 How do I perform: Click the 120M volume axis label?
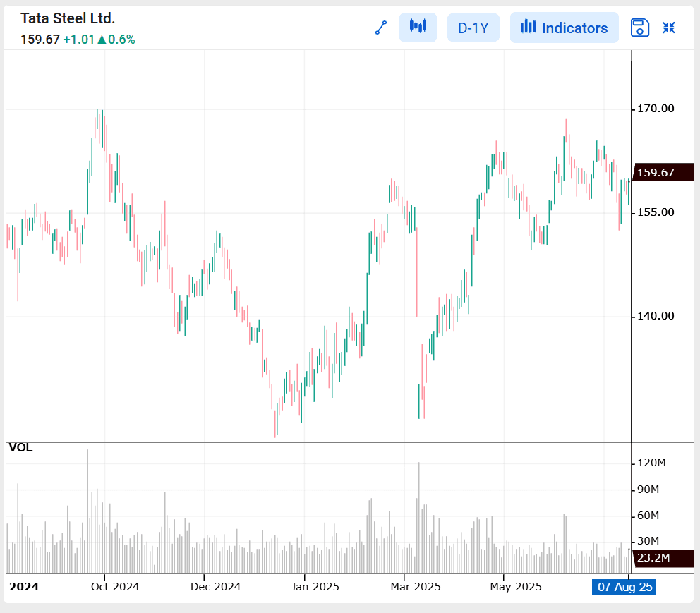click(x=651, y=463)
